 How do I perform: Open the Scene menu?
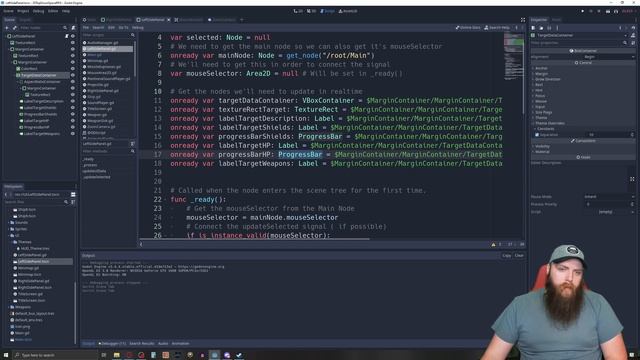pyautogui.click(x=8, y=11)
